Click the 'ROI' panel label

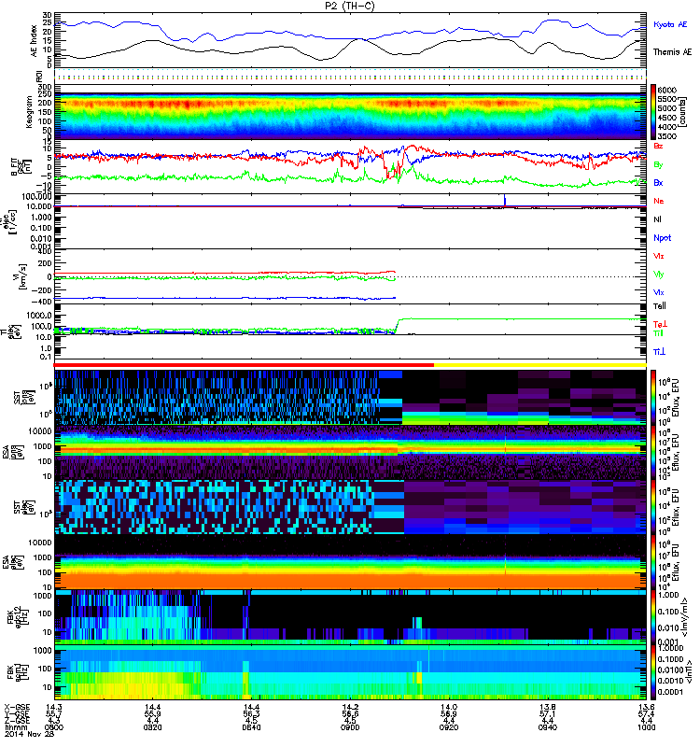tap(40, 76)
